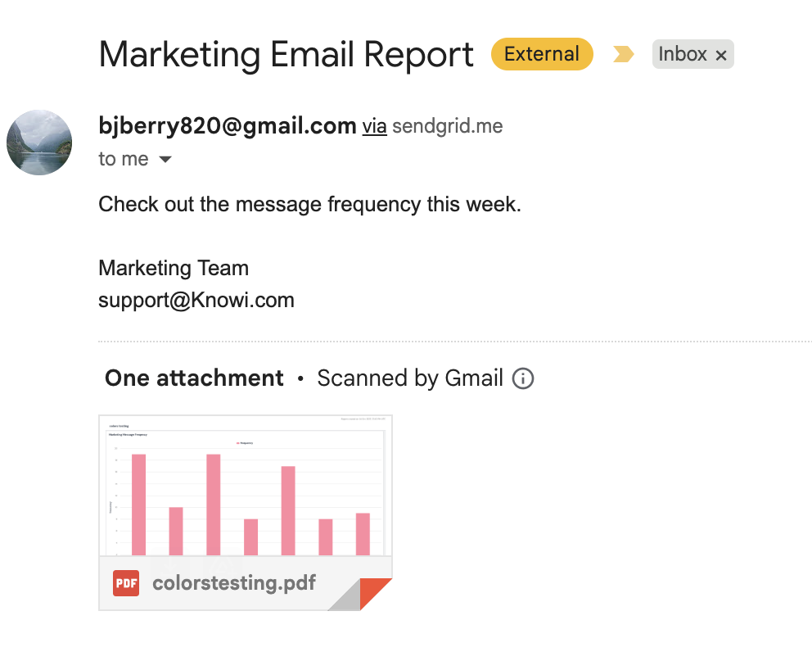Click the "Marketing Email Report" subject heading
The height and width of the screenshot is (652, 812).
coord(286,55)
